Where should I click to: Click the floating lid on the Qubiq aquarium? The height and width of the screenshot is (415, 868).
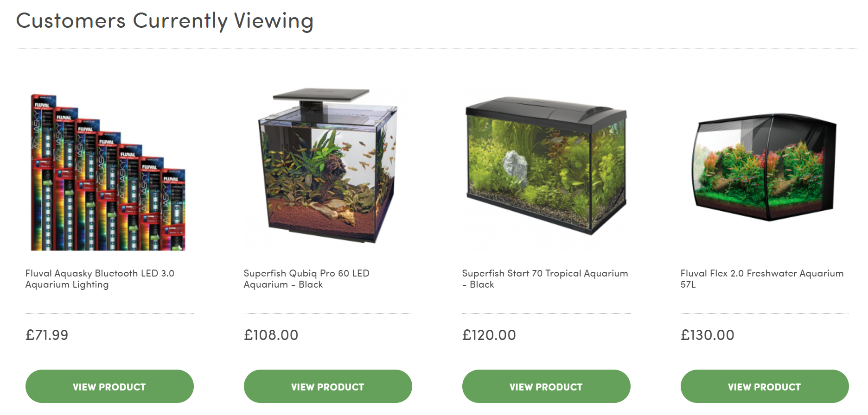(321, 95)
